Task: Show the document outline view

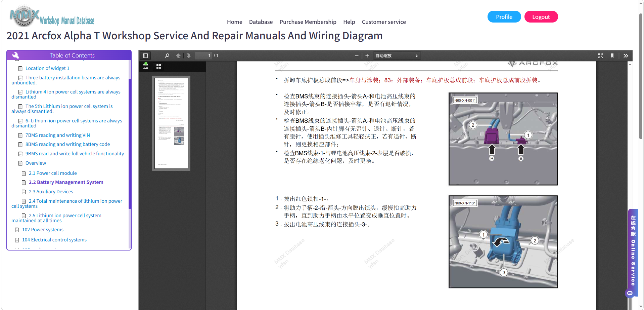Action: tap(146, 66)
